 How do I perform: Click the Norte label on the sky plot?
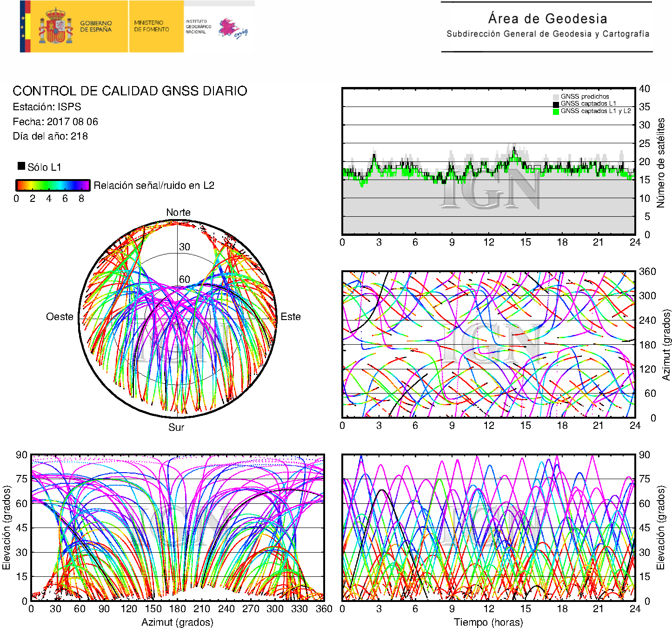tap(178, 213)
